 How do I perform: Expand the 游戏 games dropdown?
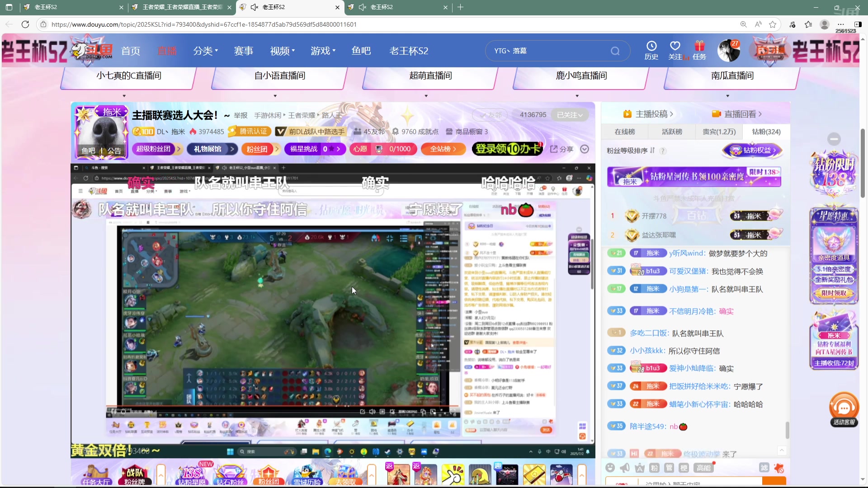click(x=323, y=51)
